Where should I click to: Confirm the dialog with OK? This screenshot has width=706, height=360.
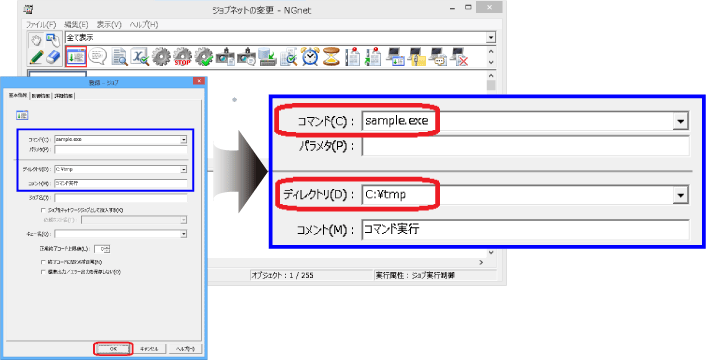pyautogui.click(x=113, y=349)
